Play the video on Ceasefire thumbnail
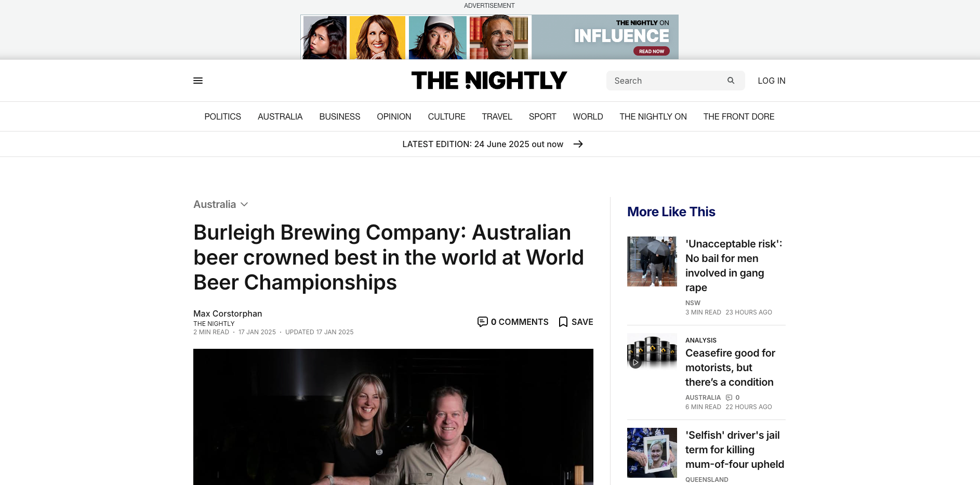The image size is (980, 485). pyautogui.click(x=635, y=362)
